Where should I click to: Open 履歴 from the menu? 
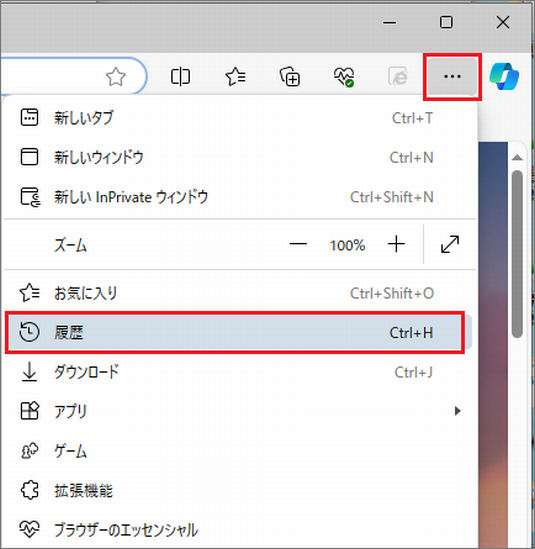click(240, 332)
